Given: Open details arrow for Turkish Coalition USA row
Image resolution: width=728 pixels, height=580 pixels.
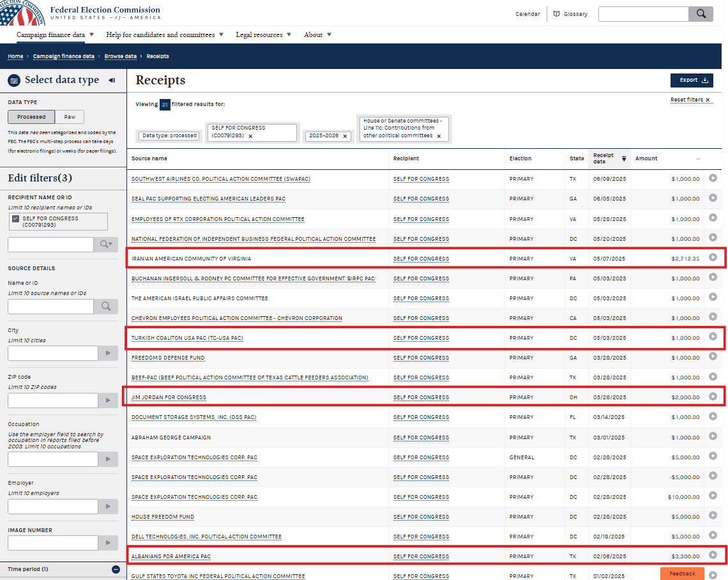Looking at the screenshot, I should (x=713, y=337).
